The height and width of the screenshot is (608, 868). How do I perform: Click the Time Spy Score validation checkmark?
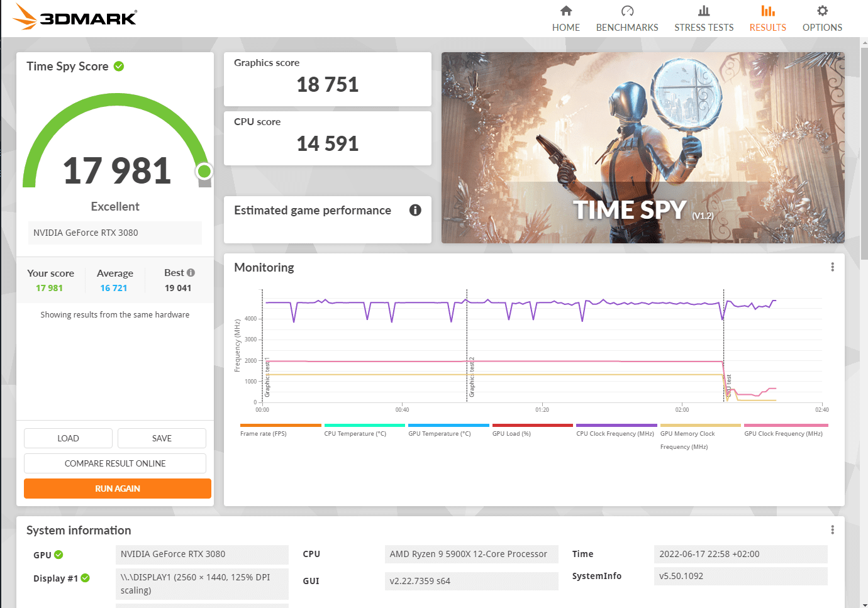119,66
